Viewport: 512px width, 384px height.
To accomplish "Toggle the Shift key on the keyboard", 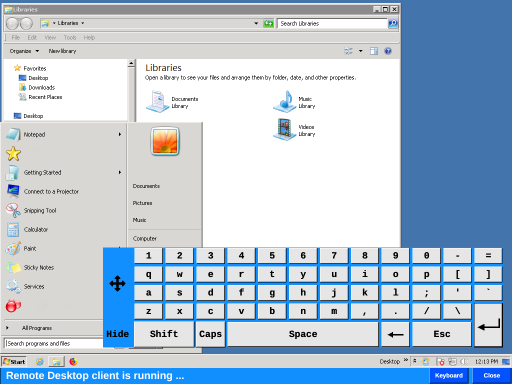I will coord(164,334).
